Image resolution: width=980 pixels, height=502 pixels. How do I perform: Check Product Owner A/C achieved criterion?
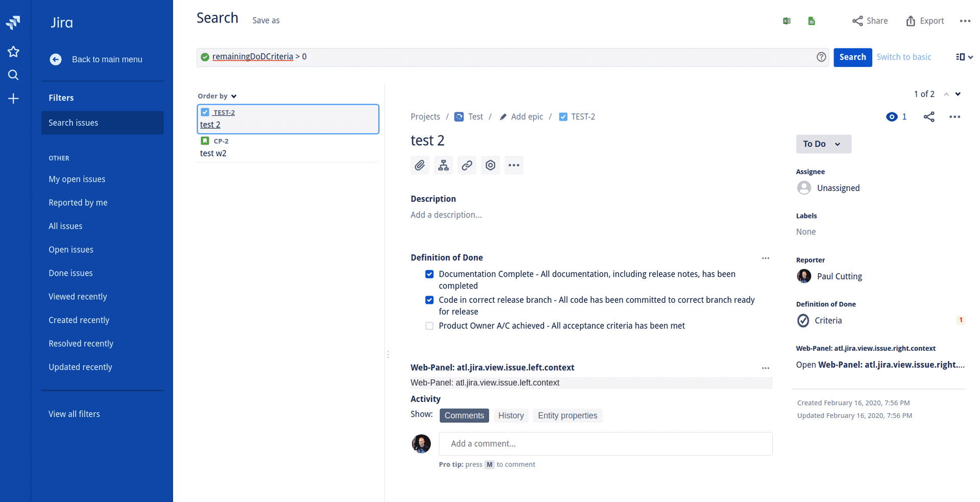(x=429, y=325)
